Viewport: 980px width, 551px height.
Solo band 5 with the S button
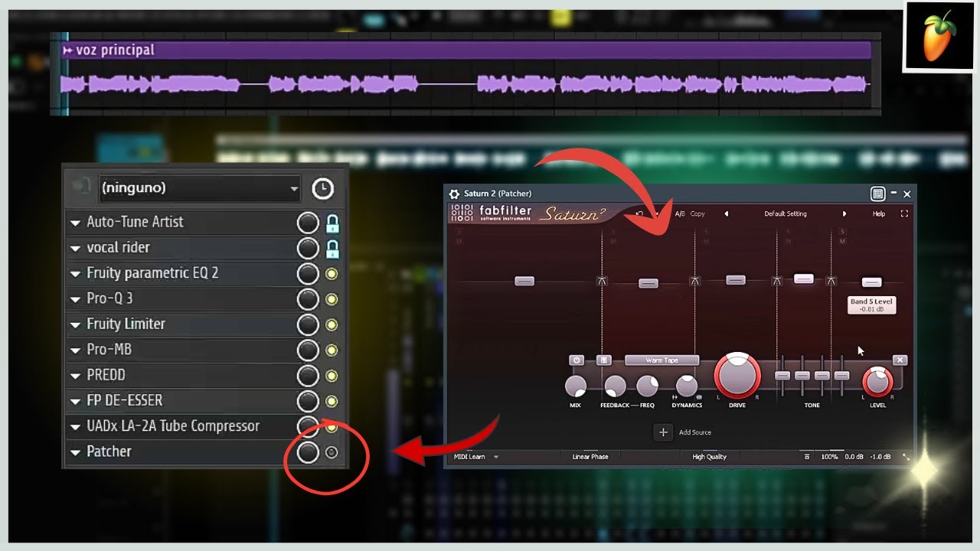tap(842, 232)
